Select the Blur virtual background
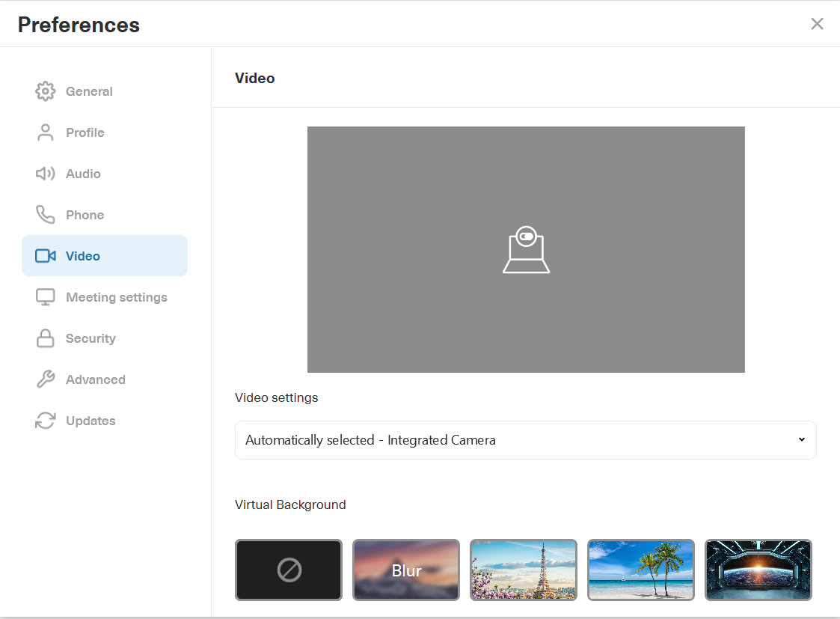 click(405, 570)
